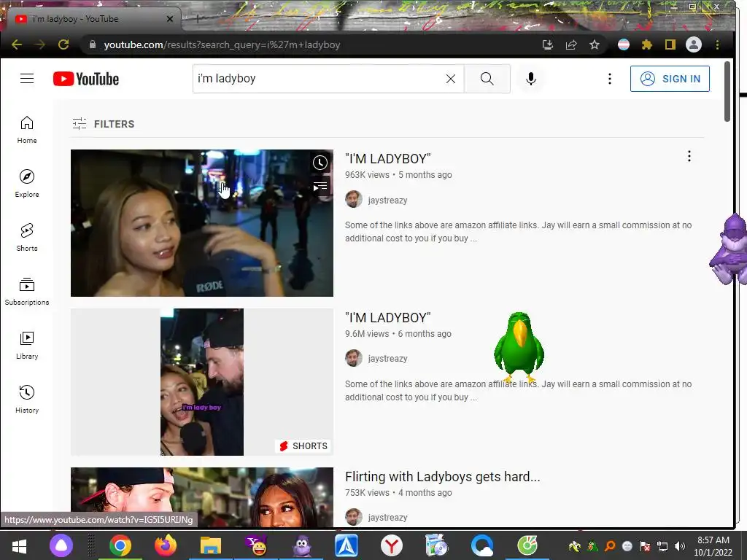Screen dimensions: 747x560
Task: Click the browser back arrow
Action: click(x=17, y=44)
